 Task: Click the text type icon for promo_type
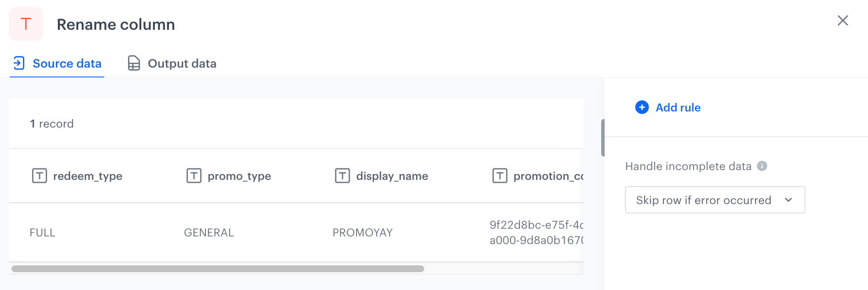point(194,176)
